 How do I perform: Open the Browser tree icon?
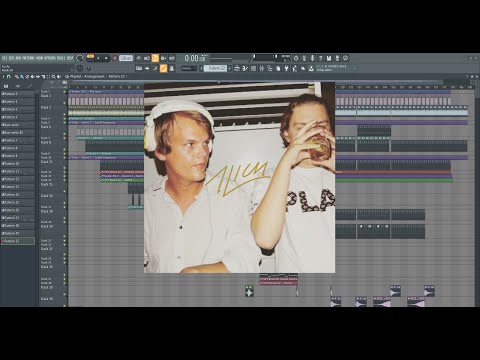tap(270, 68)
